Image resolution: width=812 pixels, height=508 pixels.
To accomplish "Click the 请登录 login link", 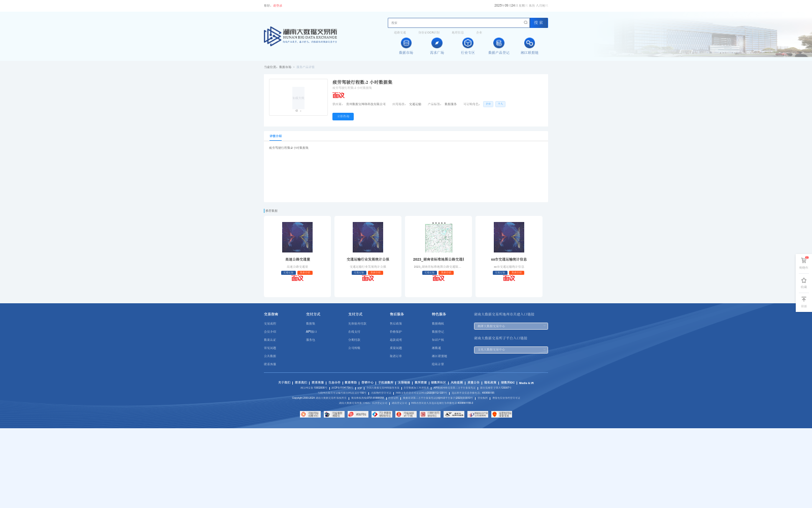I will (x=278, y=6).
